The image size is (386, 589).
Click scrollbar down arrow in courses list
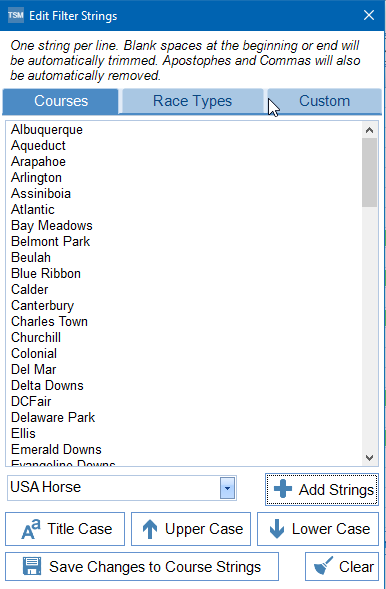[369, 458]
